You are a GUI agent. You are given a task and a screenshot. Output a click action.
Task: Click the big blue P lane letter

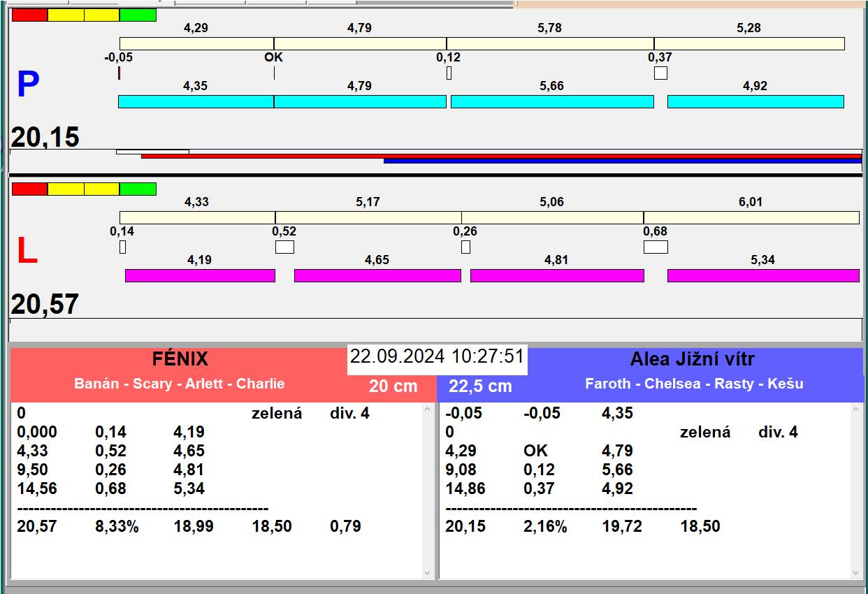coord(27,85)
